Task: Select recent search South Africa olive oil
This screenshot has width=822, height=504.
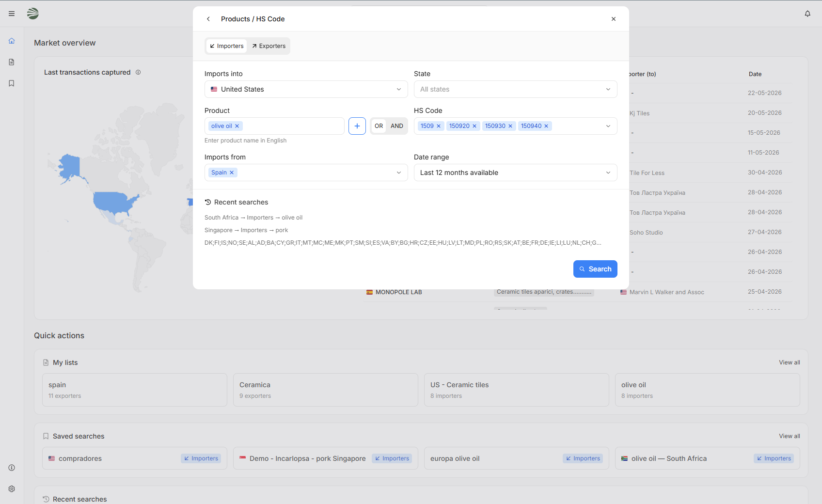Action: point(253,218)
